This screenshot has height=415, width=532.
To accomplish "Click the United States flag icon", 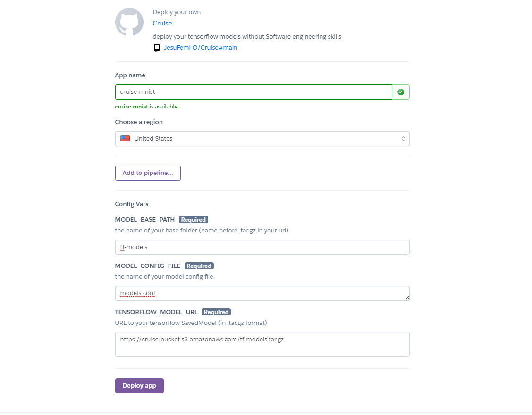I will (x=125, y=138).
